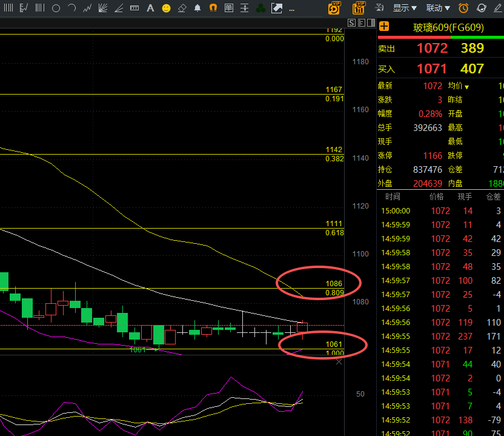The height and width of the screenshot is (436, 504).
Task: Select the 14:59:54 trade row priced 1071
Action: (x=440, y=364)
